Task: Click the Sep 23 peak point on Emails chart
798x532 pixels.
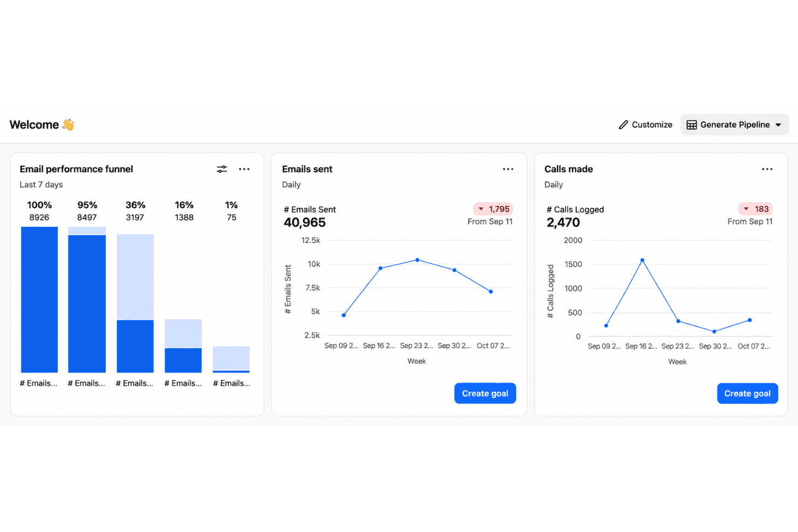Action: (x=417, y=260)
